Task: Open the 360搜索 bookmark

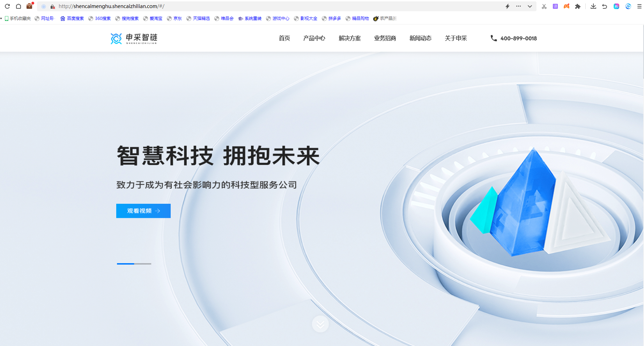Action: (99, 19)
